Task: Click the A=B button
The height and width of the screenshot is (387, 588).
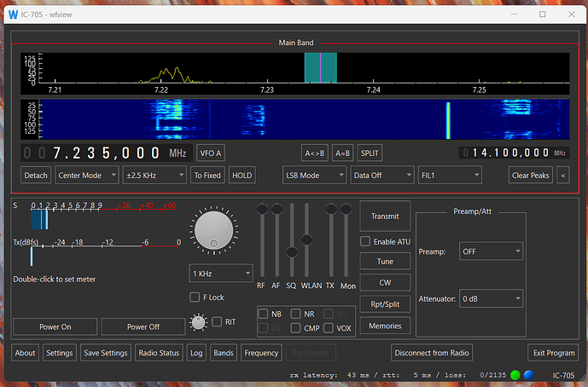Action: tap(342, 153)
